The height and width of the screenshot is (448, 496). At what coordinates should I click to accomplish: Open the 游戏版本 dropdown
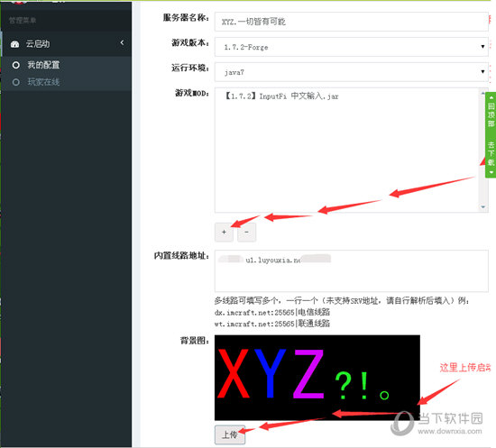[351, 47]
